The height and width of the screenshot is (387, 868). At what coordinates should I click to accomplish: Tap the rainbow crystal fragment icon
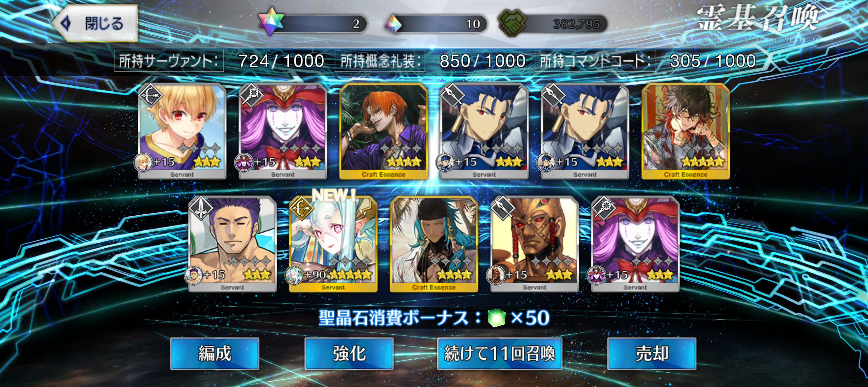(x=393, y=24)
